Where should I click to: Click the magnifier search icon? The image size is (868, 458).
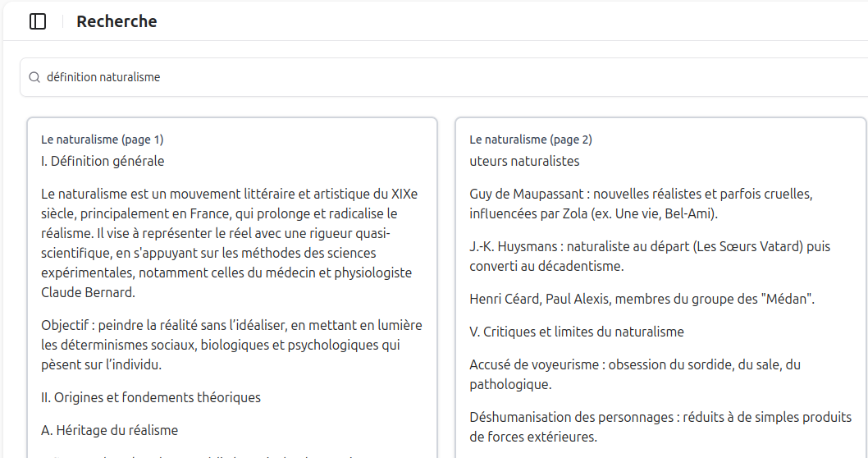point(34,77)
